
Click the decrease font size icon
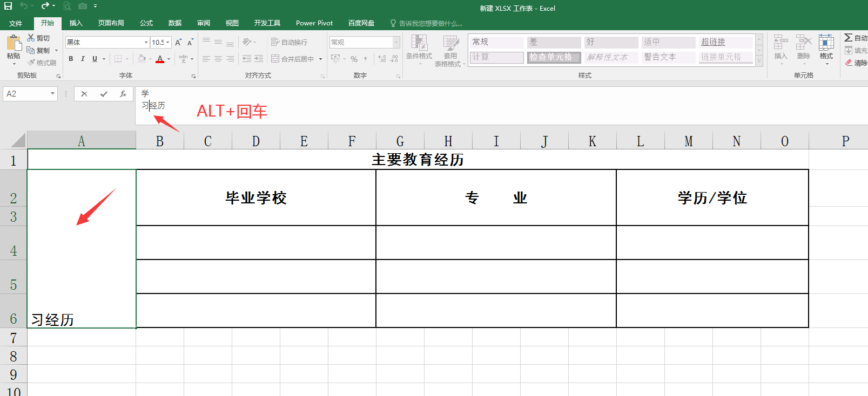(190, 42)
